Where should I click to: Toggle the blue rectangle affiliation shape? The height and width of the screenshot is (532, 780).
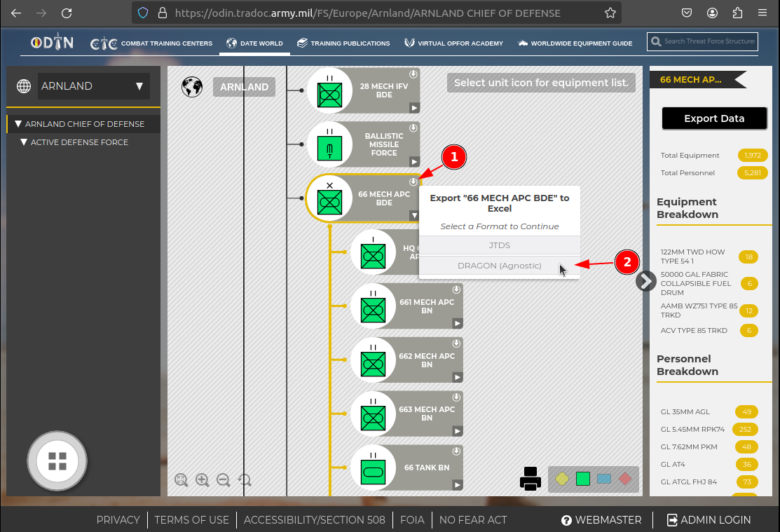pyautogui.click(x=603, y=479)
